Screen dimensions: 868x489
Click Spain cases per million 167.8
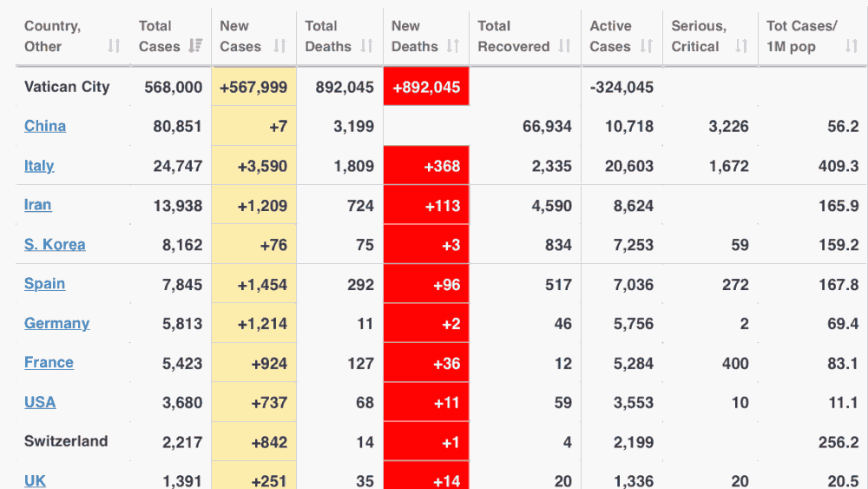pyautogui.click(x=838, y=285)
